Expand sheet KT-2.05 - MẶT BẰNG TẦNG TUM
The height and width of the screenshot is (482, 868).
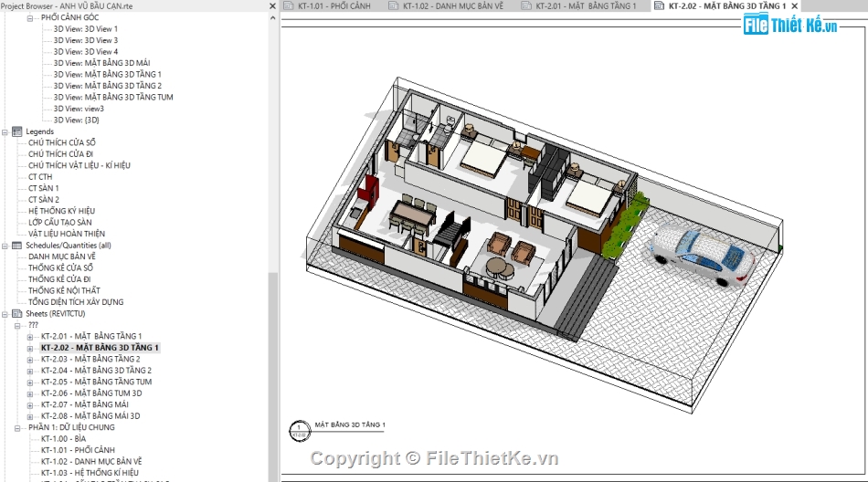point(30,382)
